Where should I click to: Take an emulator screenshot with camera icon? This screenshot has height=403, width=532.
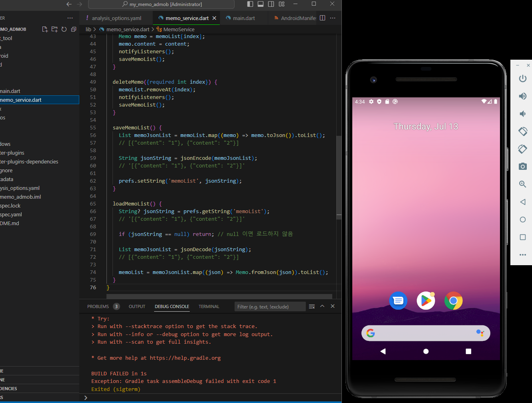(523, 166)
